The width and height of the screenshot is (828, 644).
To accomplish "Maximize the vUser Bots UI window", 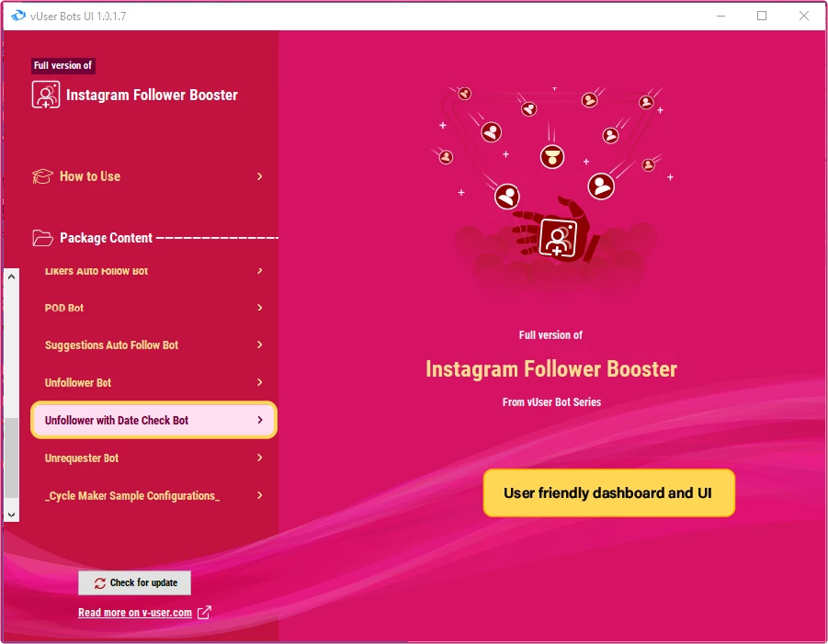I will pos(762,16).
